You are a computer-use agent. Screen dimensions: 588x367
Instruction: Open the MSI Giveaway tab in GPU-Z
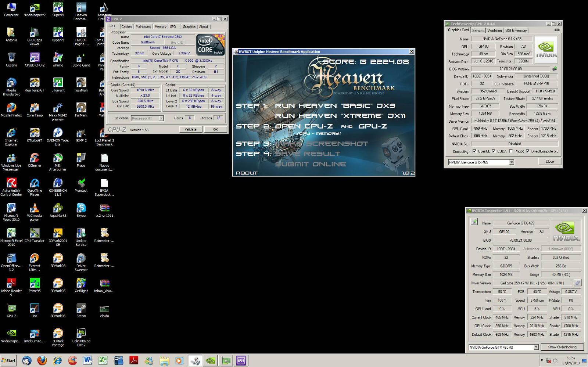click(x=516, y=30)
